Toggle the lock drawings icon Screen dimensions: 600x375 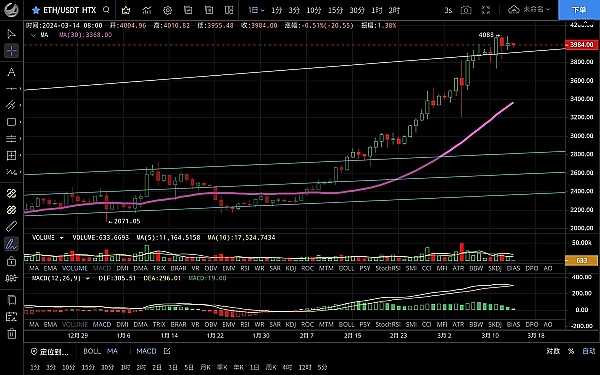tap(11, 261)
